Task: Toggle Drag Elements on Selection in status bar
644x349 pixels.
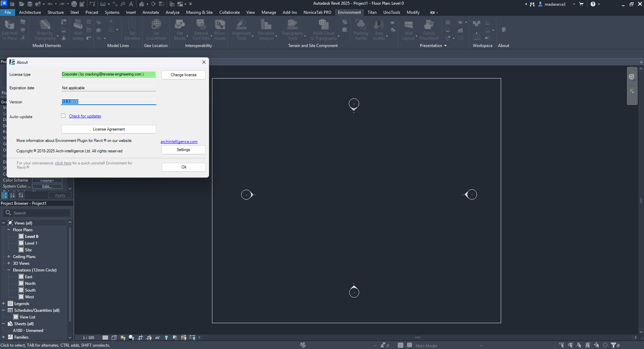Action: coord(596,345)
